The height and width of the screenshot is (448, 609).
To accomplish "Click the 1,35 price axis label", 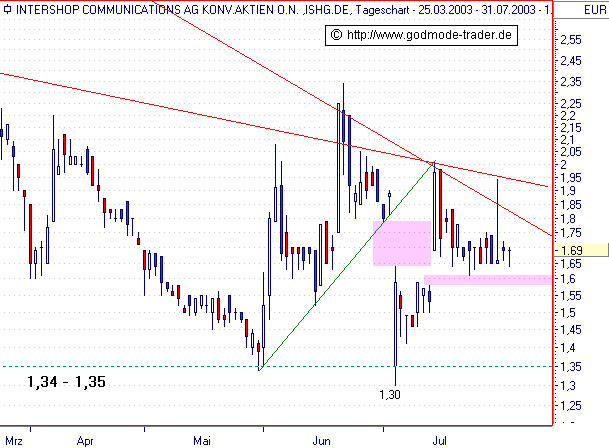I will 571,366.
